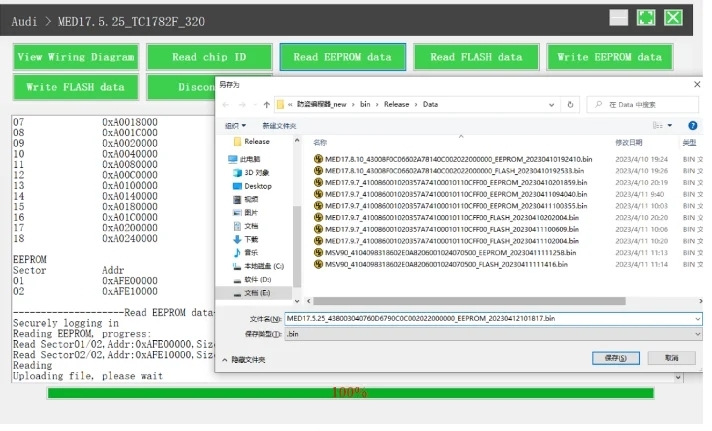This screenshot has height=431, width=712.
Task: Open the Pictures folder in the sidebar
Action: coord(246,213)
